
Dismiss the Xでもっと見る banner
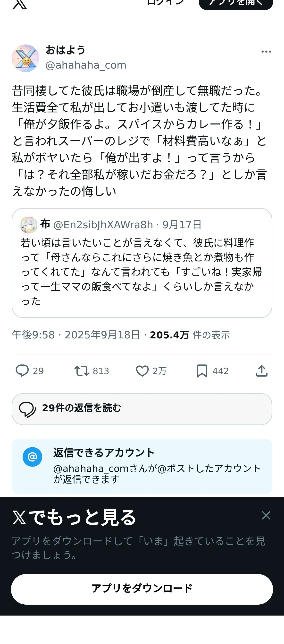(x=266, y=515)
